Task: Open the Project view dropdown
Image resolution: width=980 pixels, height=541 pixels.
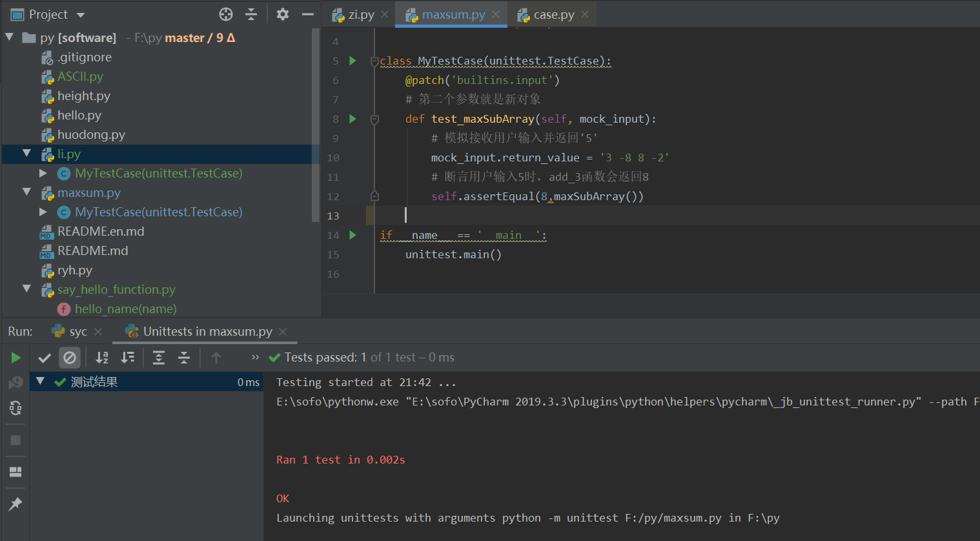Action: coord(81,15)
